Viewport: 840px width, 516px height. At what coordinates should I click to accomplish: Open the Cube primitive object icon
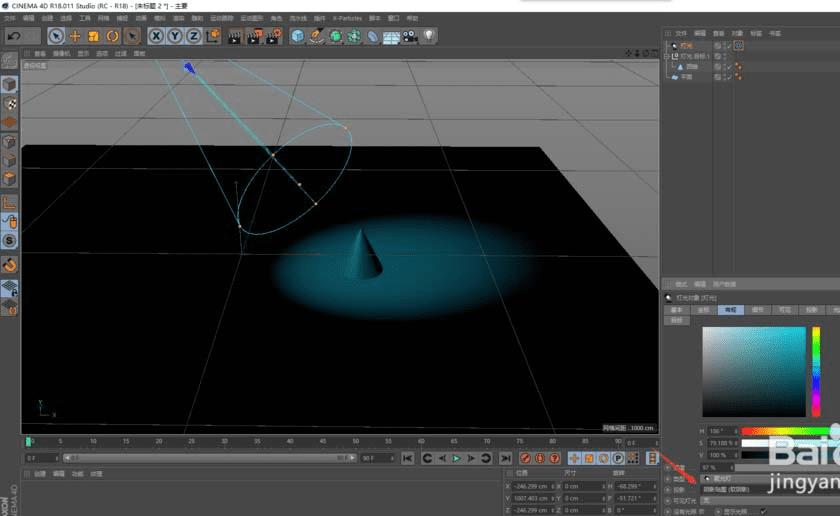pyautogui.click(x=297, y=36)
